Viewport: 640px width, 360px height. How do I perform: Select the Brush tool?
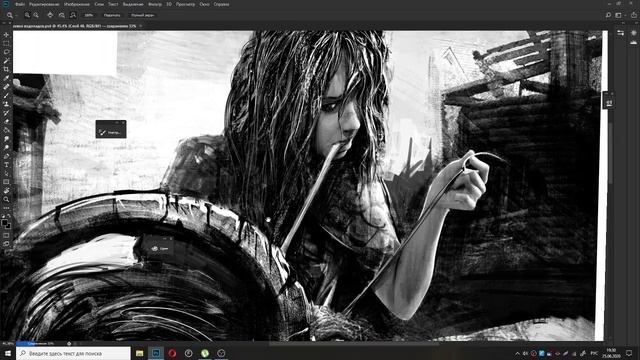click(6, 95)
